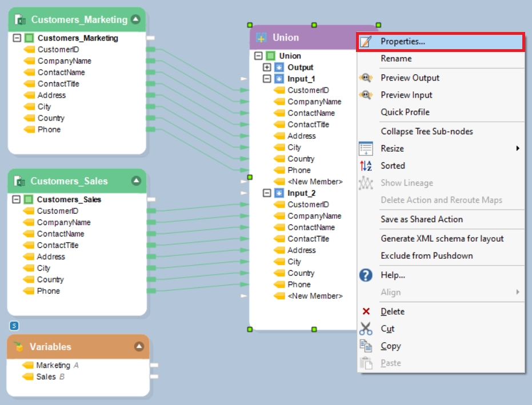Select Country field in Customers_Sales
The height and width of the screenshot is (405, 532).
[x=50, y=279]
